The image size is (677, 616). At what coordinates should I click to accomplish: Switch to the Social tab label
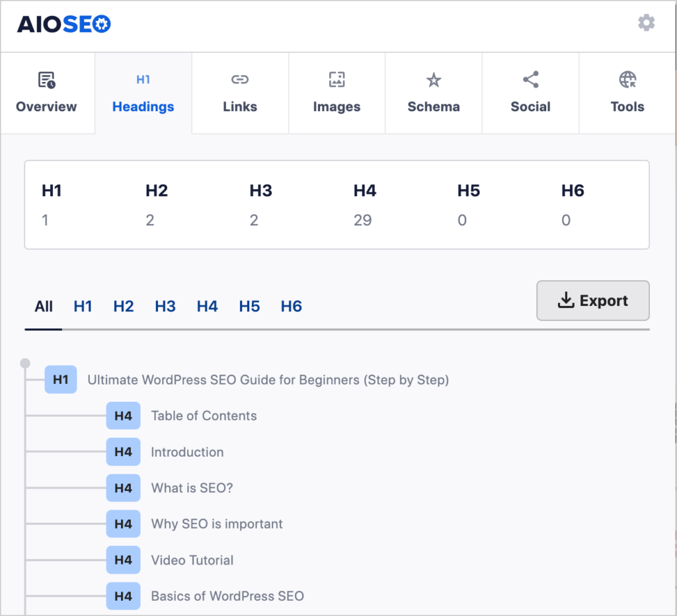pos(531,106)
